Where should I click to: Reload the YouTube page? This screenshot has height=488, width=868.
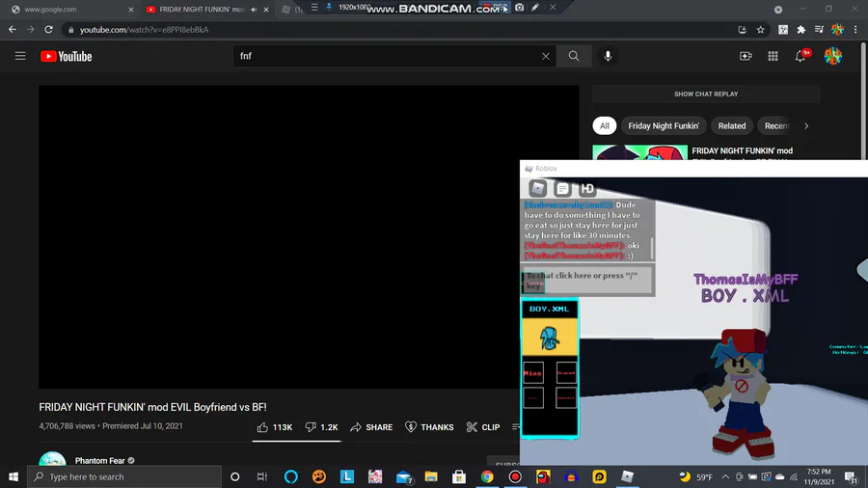click(x=49, y=29)
